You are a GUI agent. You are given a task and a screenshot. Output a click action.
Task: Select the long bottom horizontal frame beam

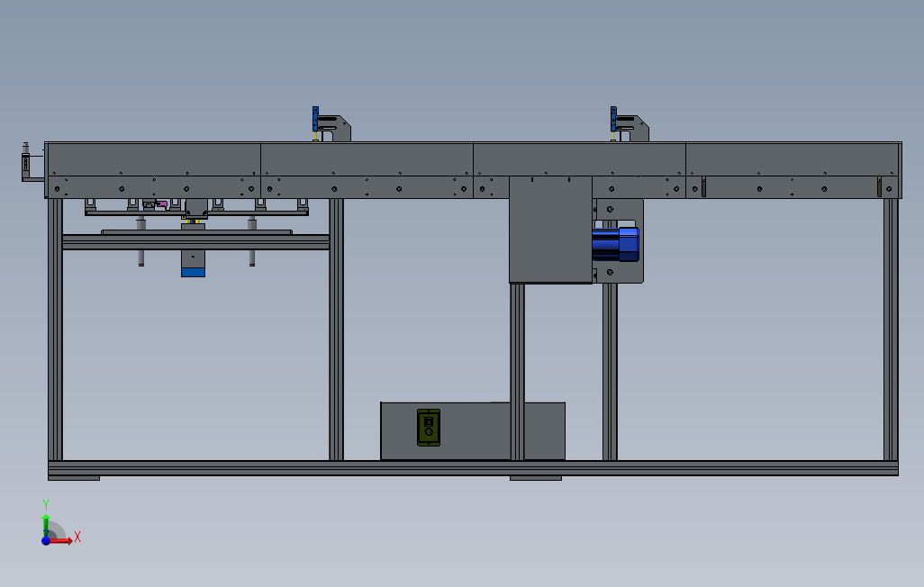click(473, 468)
